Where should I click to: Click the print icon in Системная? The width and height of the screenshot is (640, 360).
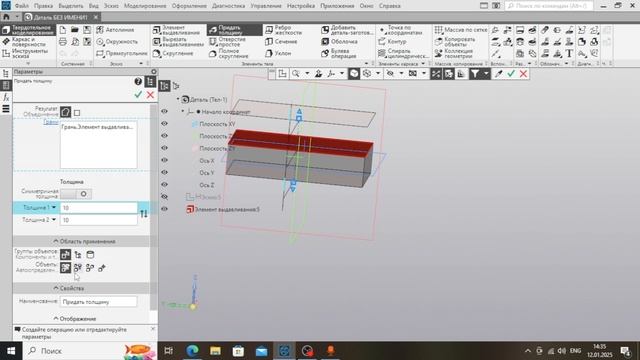(x=63, y=42)
